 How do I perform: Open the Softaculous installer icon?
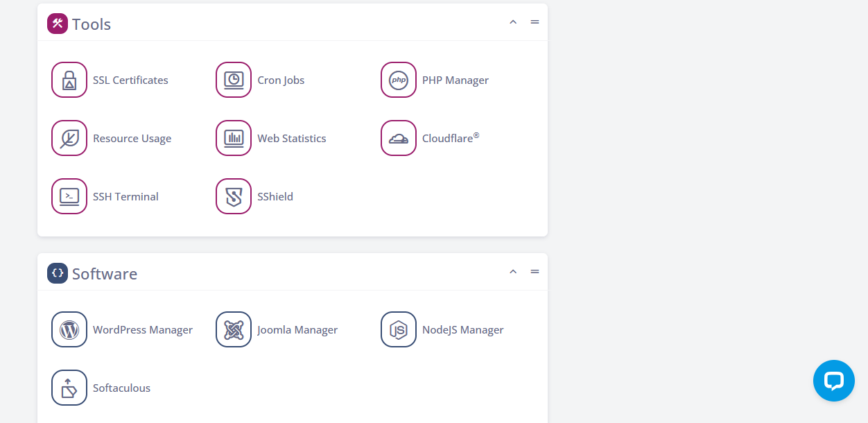pyautogui.click(x=69, y=388)
